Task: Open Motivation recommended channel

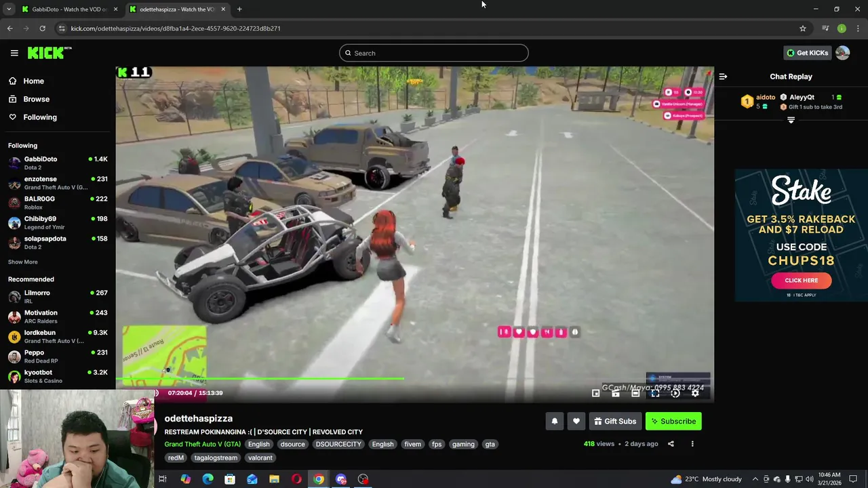Action: [x=58, y=317]
